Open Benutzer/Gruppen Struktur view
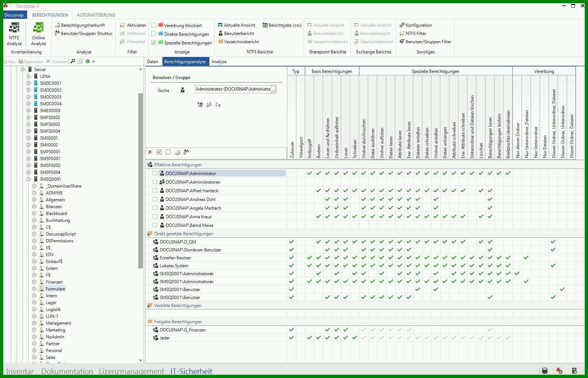Image resolution: width=588 pixels, height=378 pixels. 83,34
